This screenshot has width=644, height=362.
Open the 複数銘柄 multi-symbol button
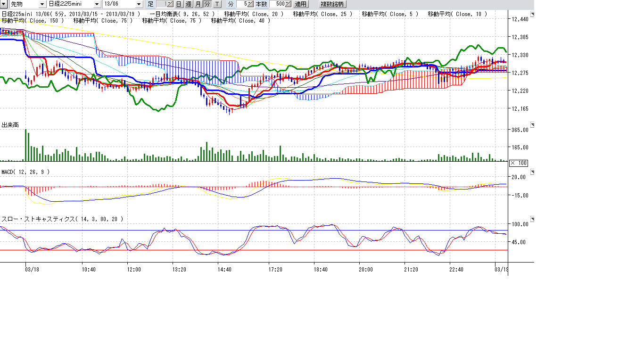[333, 4]
